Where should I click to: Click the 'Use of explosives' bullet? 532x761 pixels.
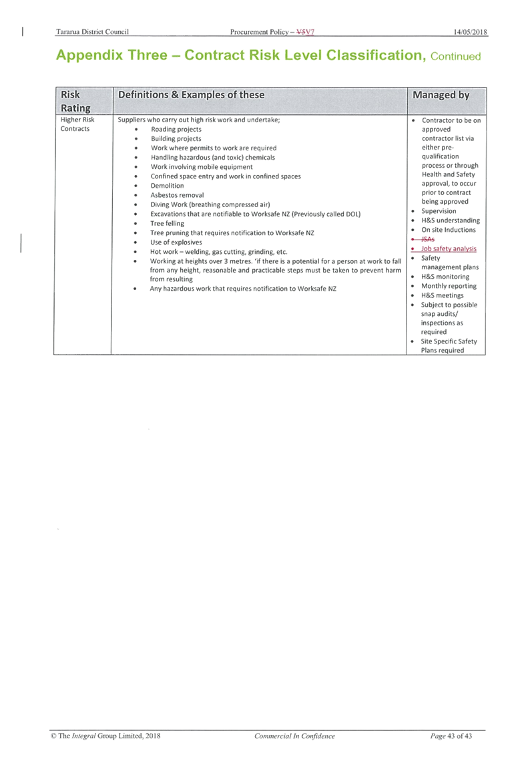coord(176,242)
